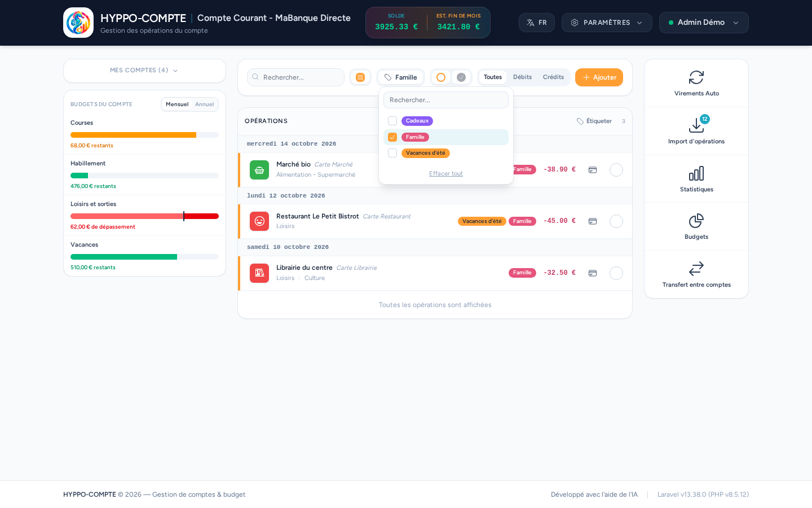Click the Courses budget progress bar
This screenshot has height=508, width=812.
point(144,135)
